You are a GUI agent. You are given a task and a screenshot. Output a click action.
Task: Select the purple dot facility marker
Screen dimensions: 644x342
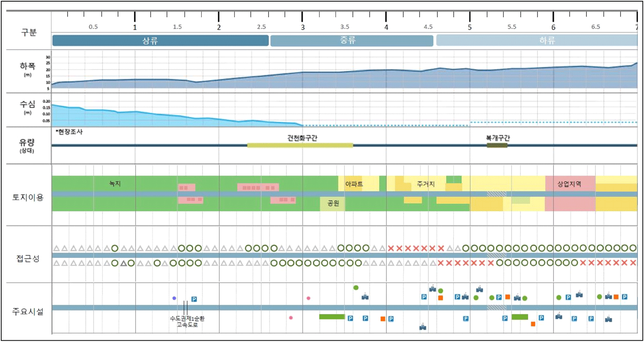click(x=174, y=298)
